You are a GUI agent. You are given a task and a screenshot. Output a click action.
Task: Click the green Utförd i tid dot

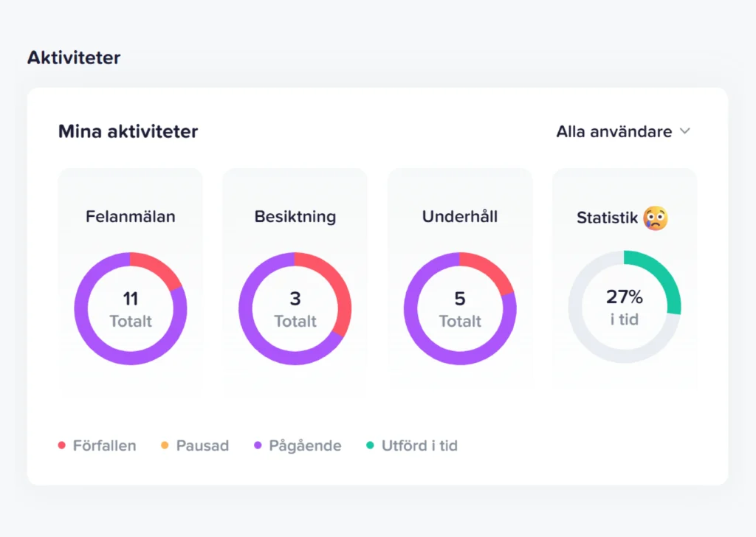(x=371, y=446)
